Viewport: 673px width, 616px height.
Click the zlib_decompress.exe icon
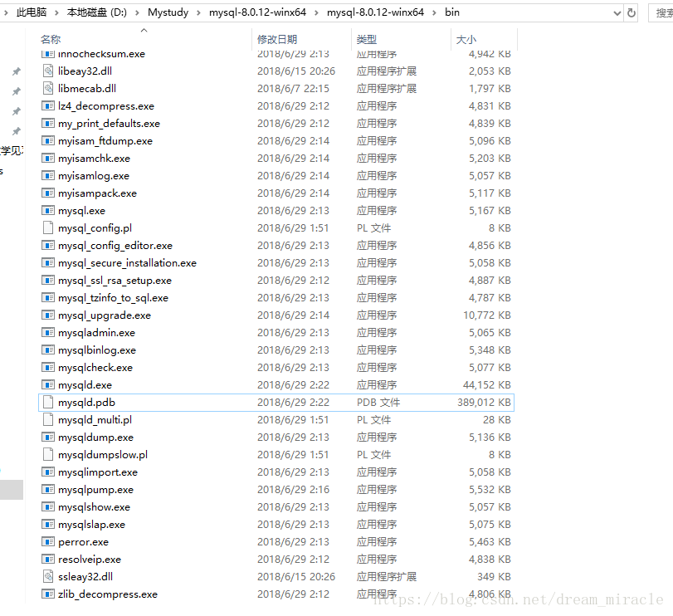48,594
